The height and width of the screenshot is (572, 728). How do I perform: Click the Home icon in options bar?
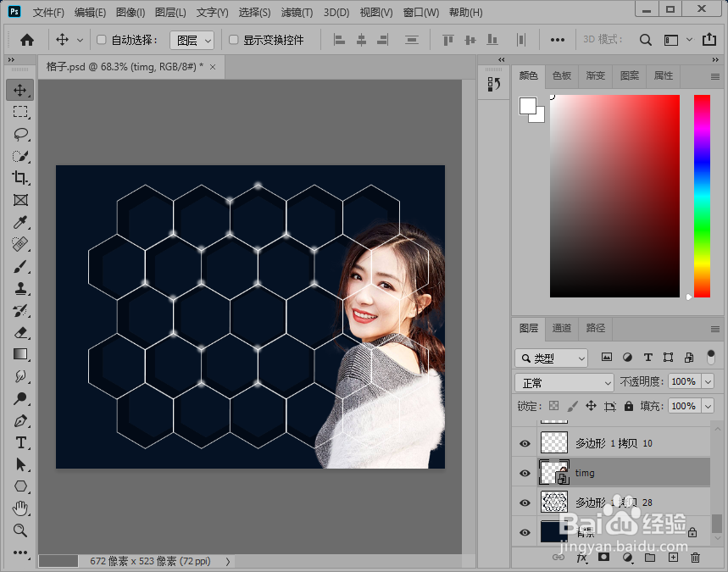pyautogui.click(x=27, y=40)
